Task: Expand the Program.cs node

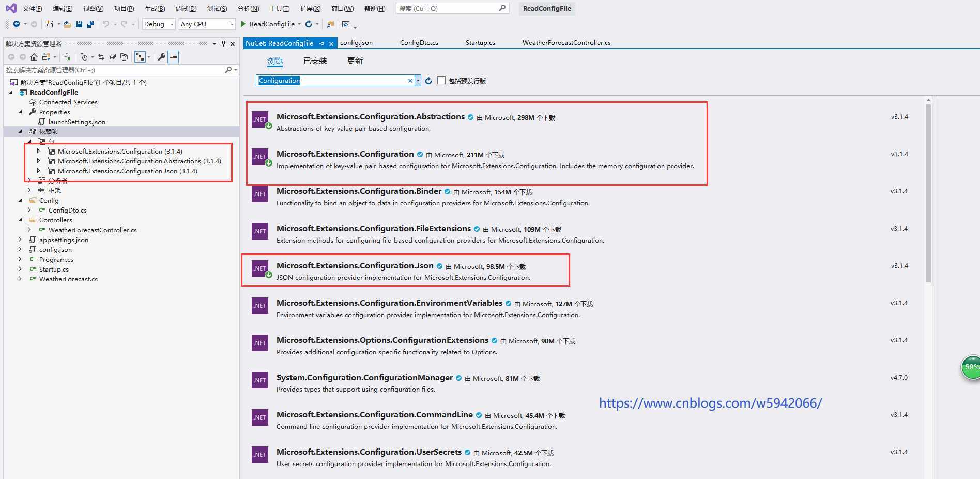Action: click(20, 259)
